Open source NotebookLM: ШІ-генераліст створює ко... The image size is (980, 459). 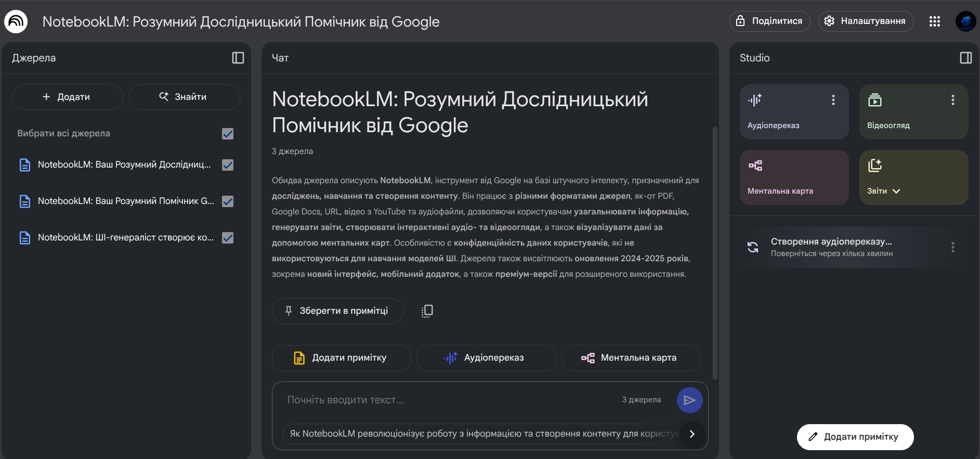pyautogui.click(x=126, y=238)
